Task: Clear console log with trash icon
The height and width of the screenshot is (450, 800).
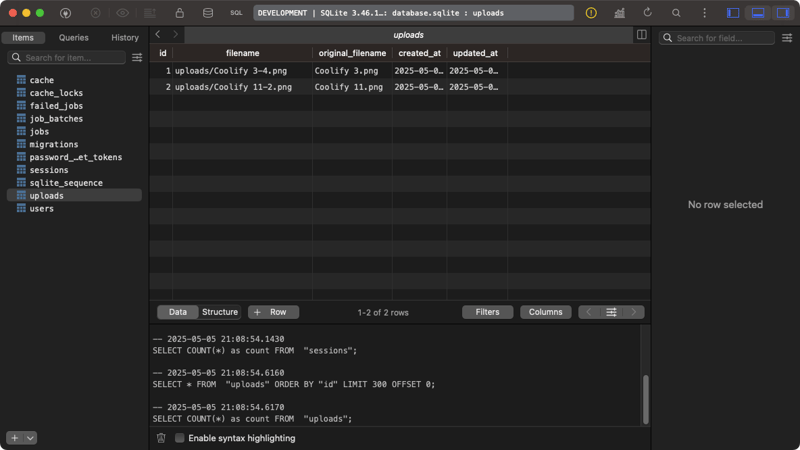Action: pos(161,438)
